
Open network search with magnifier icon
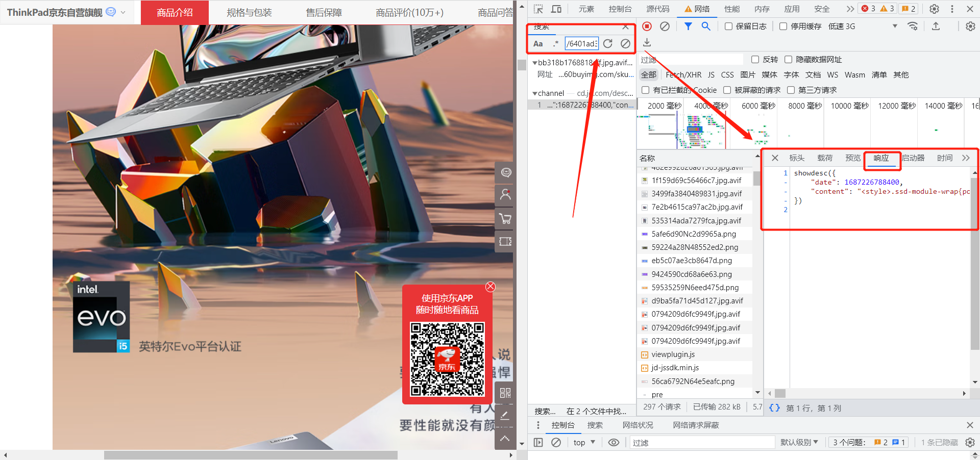tap(706, 26)
